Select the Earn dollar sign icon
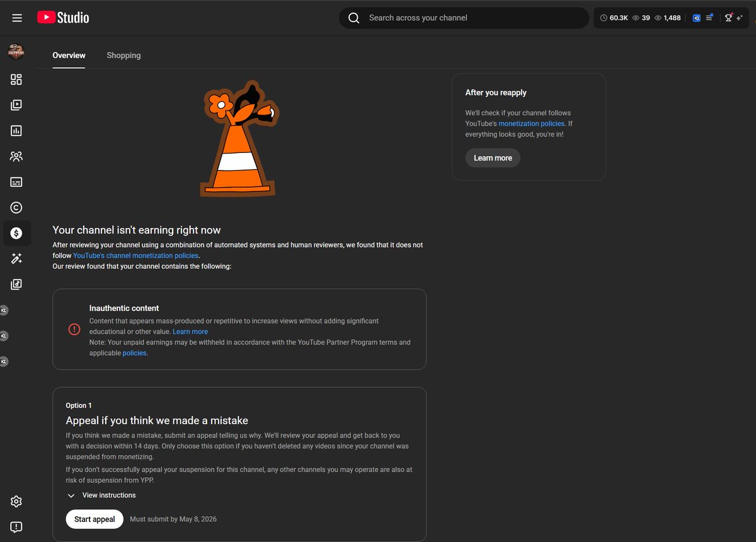The height and width of the screenshot is (542, 756). click(x=16, y=233)
